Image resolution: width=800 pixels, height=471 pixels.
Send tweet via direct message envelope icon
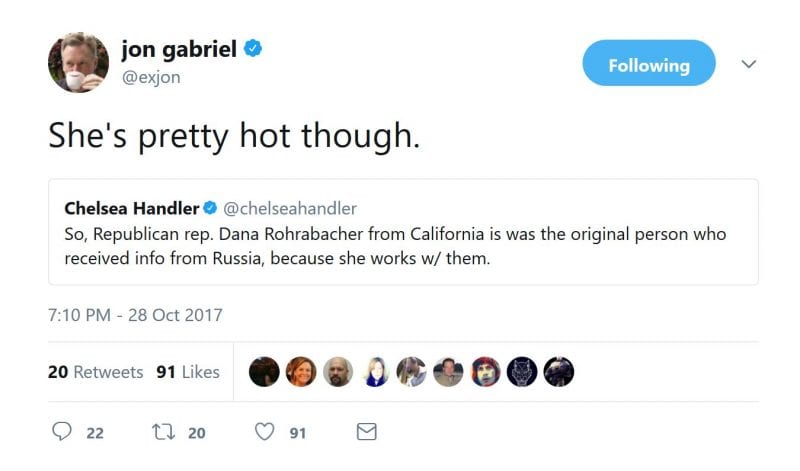pyautogui.click(x=367, y=433)
